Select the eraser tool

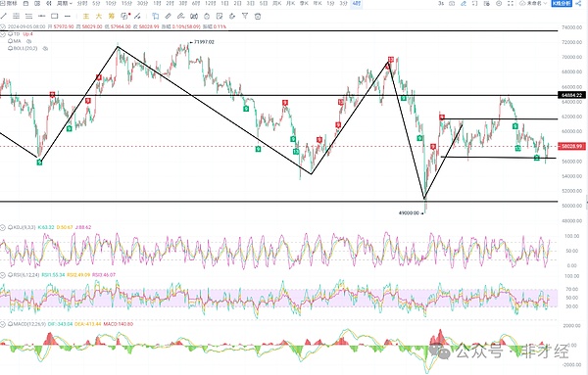click(232, 16)
